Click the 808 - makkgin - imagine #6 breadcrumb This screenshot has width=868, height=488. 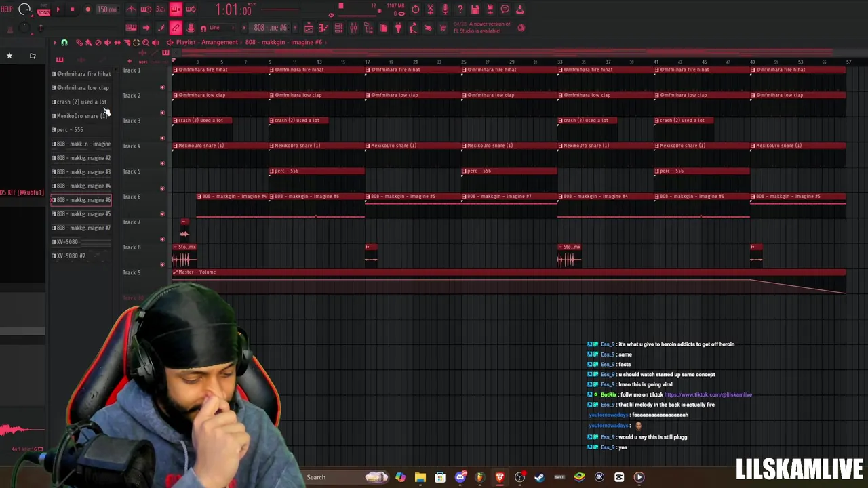283,42
